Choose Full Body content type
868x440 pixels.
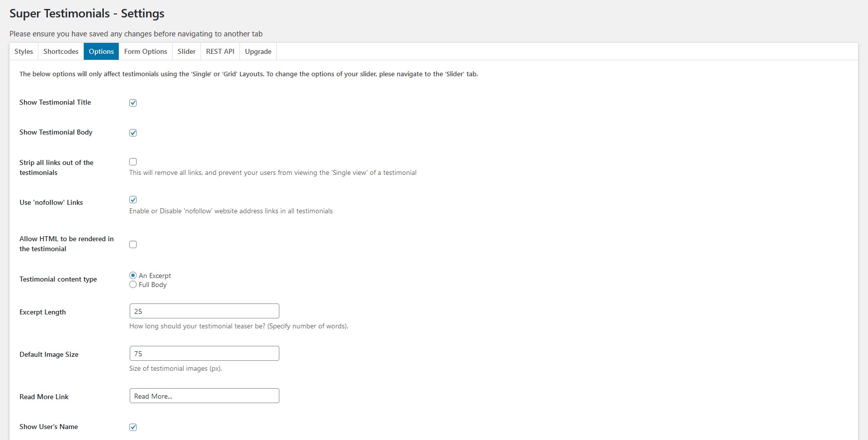tap(133, 285)
